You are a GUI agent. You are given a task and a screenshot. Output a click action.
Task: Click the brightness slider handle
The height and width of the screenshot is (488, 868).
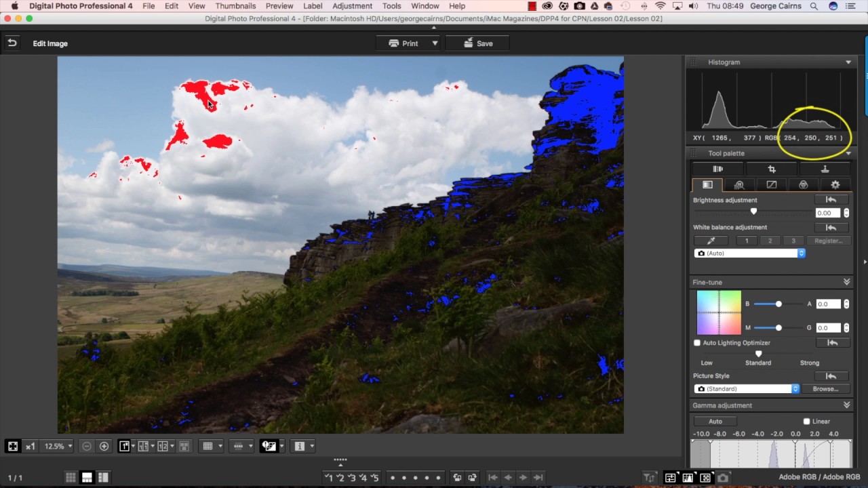click(x=753, y=212)
